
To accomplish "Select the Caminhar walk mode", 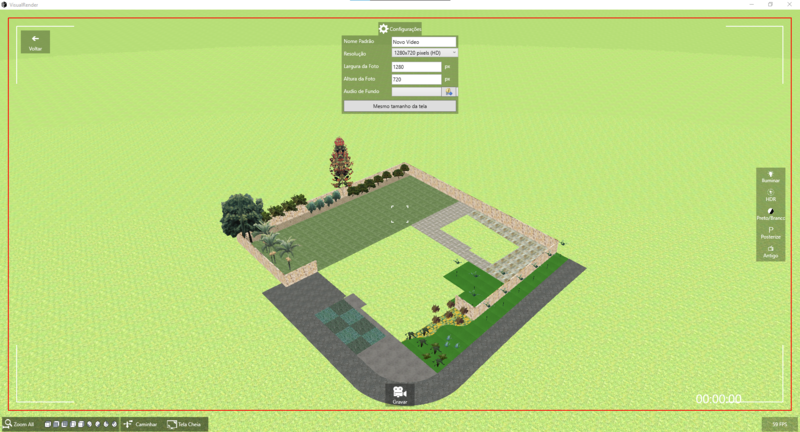I will point(140,424).
